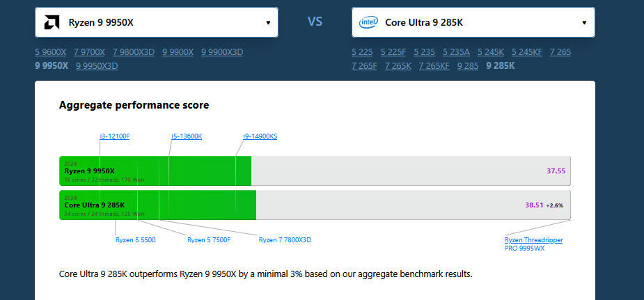
Task: Open the i5-13600K reference link
Action: [x=187, y=136]
